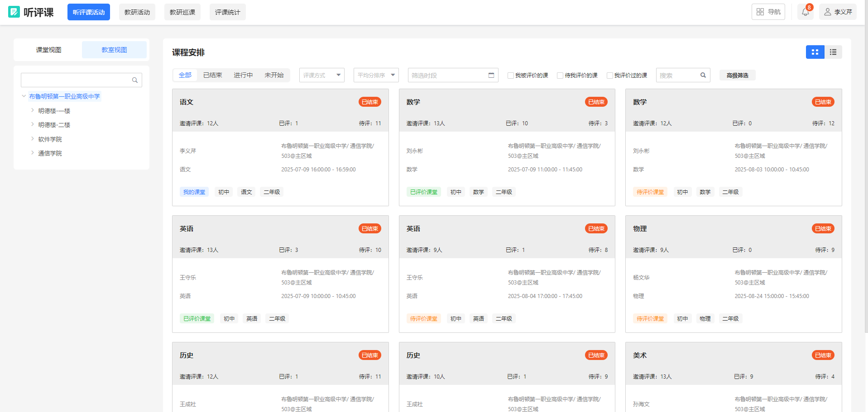Switch to grid card view icon
The image size is (868, 412).
click(x=815, y=52)
